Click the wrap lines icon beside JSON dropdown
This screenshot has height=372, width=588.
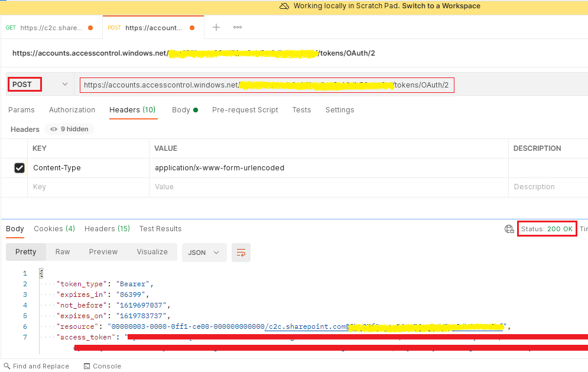pos(241,252)
